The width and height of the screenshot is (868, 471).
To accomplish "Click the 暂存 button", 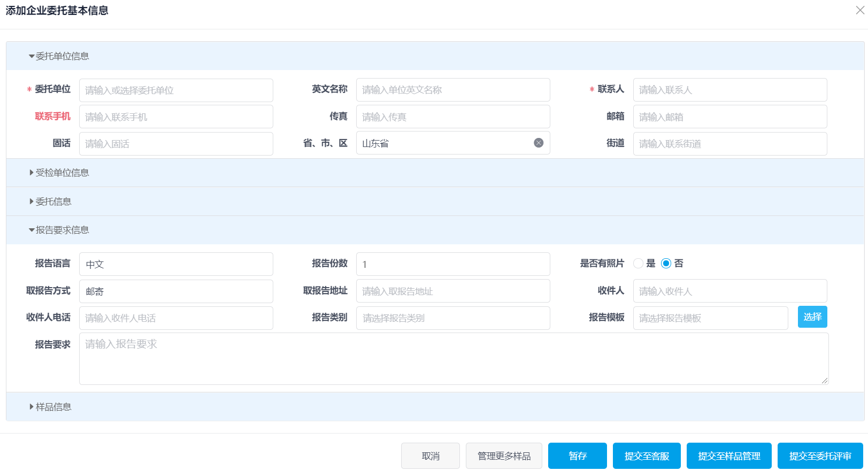I will tap(578, 456).
